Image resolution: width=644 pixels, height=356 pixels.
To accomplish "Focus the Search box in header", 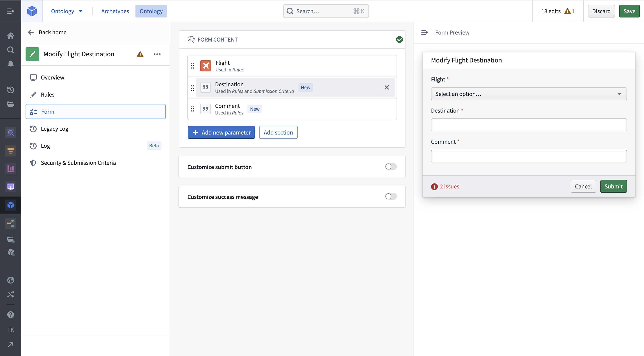I will 325,11.
